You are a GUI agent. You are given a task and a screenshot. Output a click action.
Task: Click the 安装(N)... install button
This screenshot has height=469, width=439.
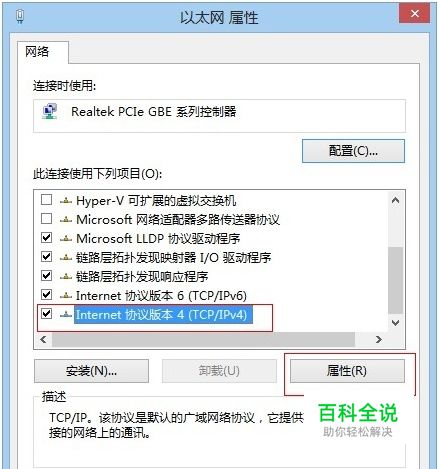point(91,371)
